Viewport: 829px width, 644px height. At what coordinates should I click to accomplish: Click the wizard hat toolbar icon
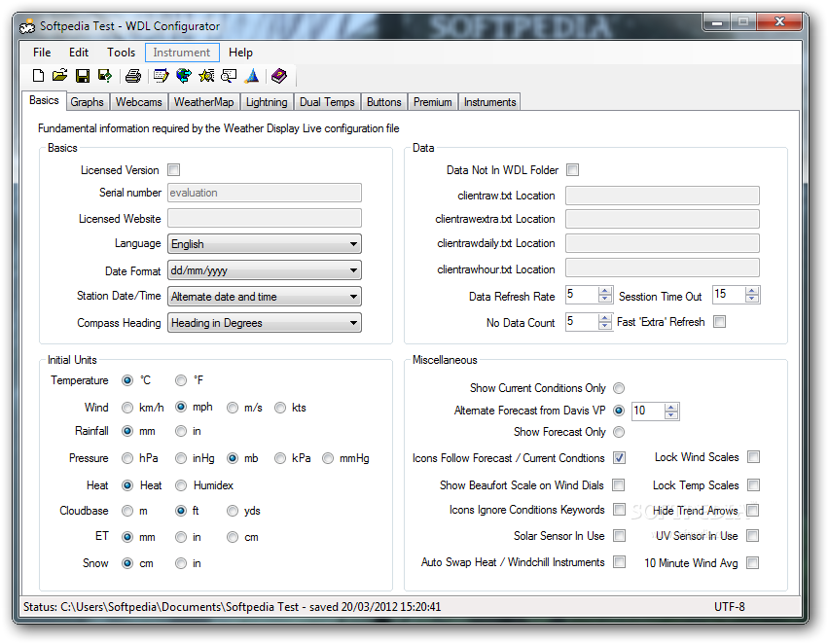click(x=252, y=76)
